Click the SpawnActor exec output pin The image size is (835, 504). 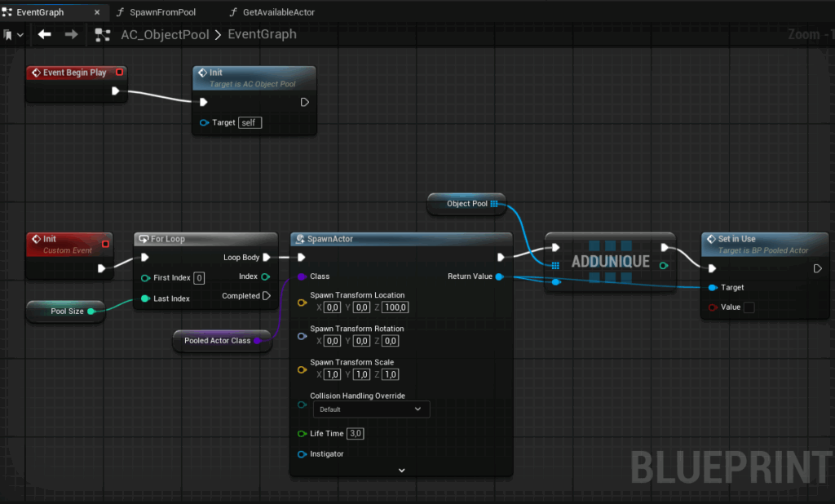(501, 258)
